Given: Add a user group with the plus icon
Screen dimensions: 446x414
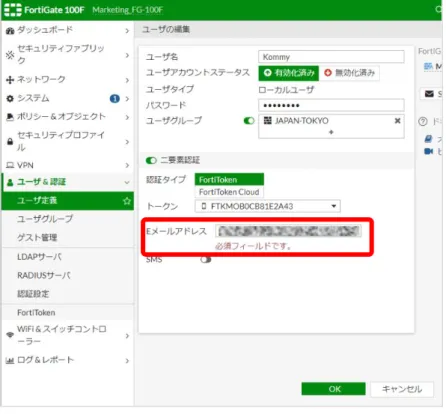Looking at the screenshot, I should (x=331, y=132).
